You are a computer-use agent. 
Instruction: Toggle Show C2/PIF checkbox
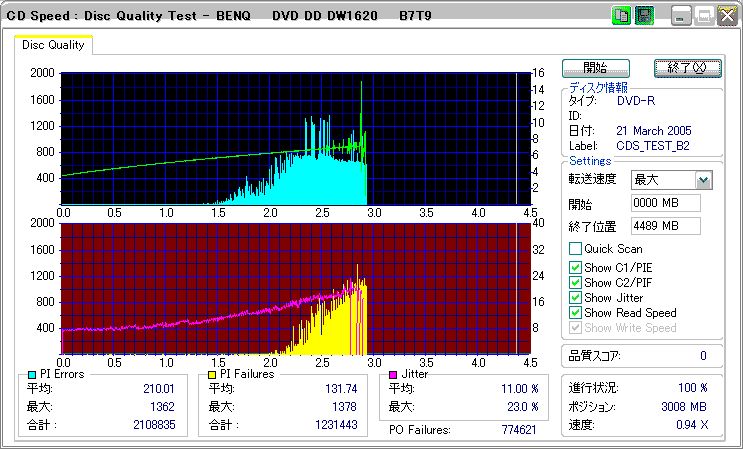click(575, 283)
